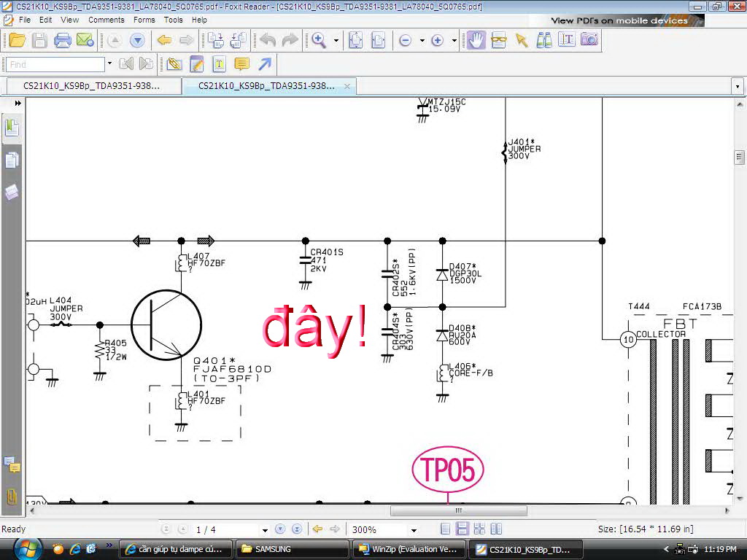747x560 pixels.
Task: Enable Facing pages layout view
Action: (x=496, y=529)
